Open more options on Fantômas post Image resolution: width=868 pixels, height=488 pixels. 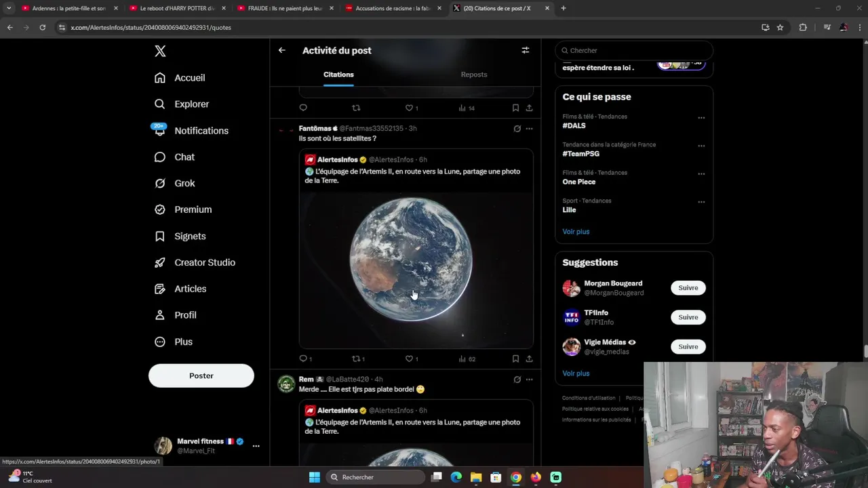[x=529, y=129]
